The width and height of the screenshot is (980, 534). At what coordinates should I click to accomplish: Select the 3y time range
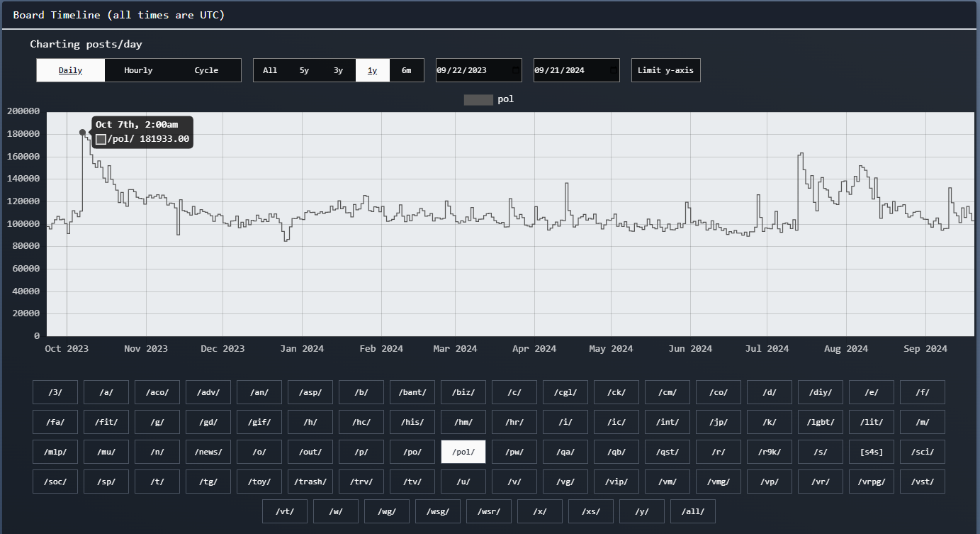pos(338,70)
